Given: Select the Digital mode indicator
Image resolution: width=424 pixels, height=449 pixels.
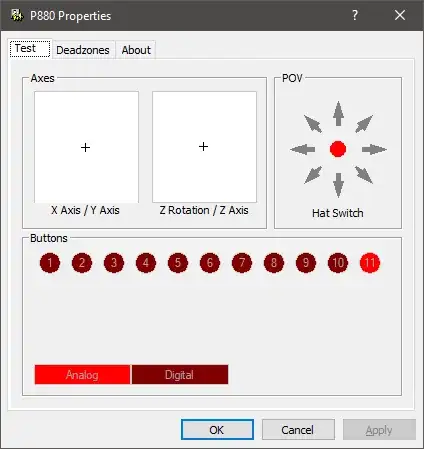Looking at the screenshot, I should click(x=180, y=375).
